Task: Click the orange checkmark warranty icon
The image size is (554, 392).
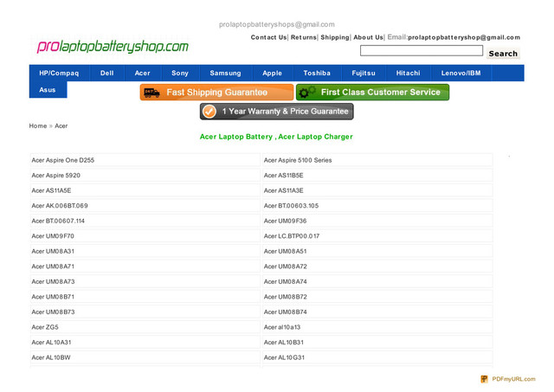Action: [x=209, y=112]
